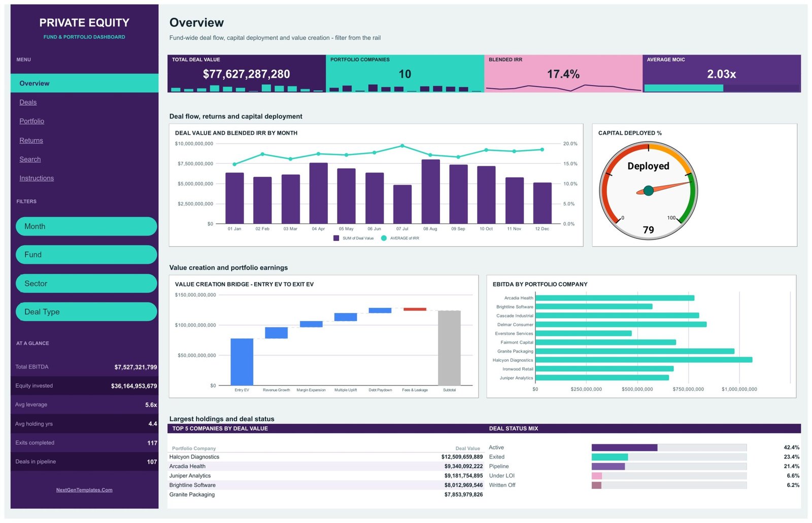Click the red Fees & Leakage bar
Image resolution: width=812 pixels, height=523 pixels.
click(415, 309)
